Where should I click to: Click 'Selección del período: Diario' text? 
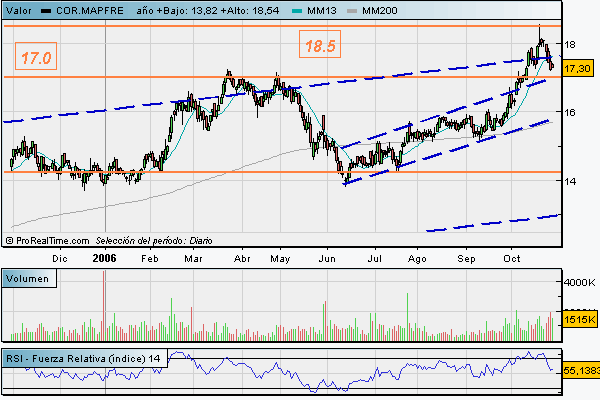coord(154,241)
